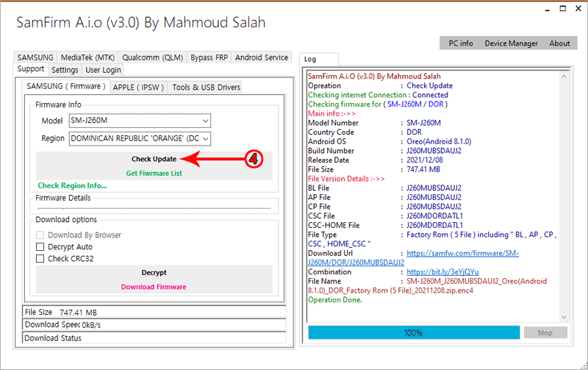This screenshot has height=370, width=588.
Task: Toggle the Check CRC32 checkbox
Action: pos(40,259)
